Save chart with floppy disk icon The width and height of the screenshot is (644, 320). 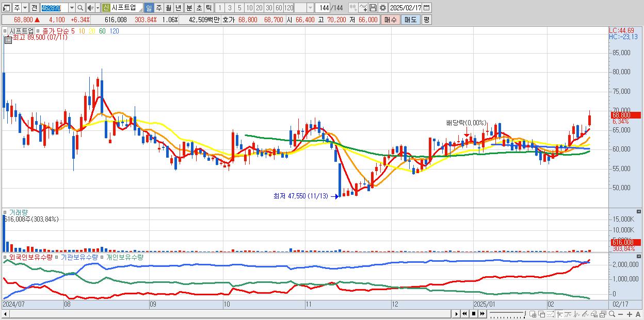coord(373,8)
